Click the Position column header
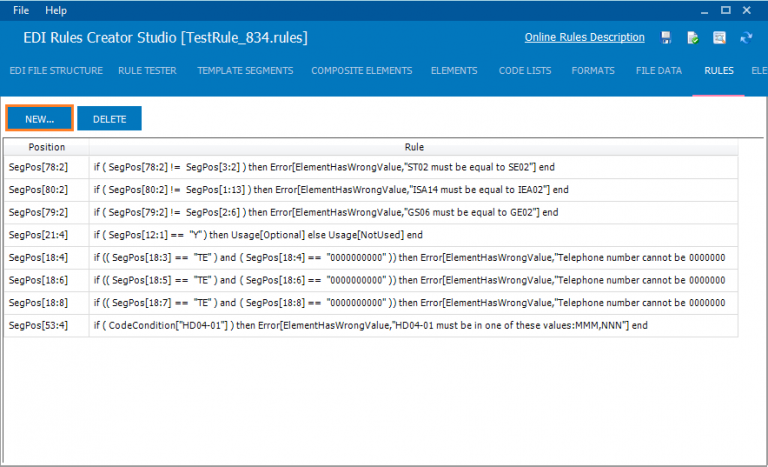The width and height of the screenshot is (768, 467). [x=47, y=147]
